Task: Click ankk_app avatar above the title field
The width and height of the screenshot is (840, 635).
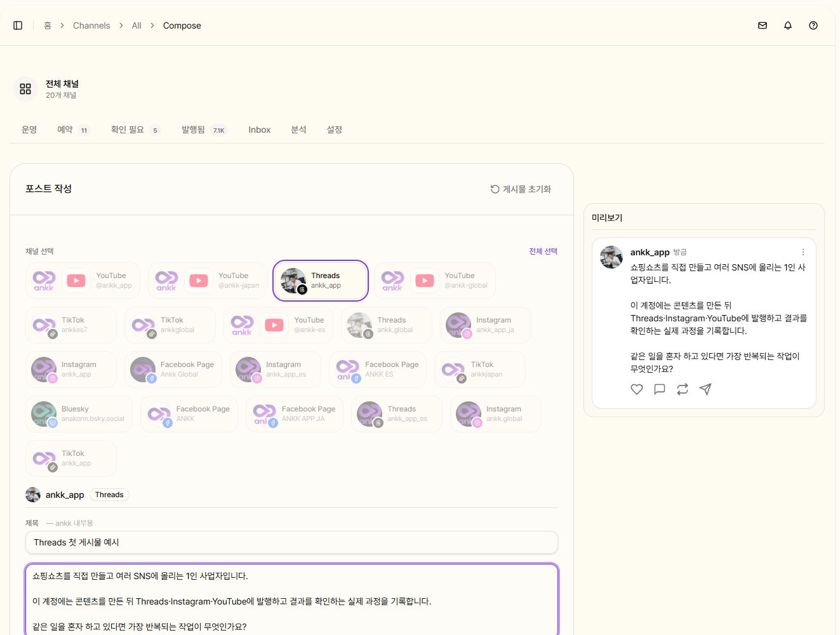Action: pyautogui.click(x=33, y=495)
